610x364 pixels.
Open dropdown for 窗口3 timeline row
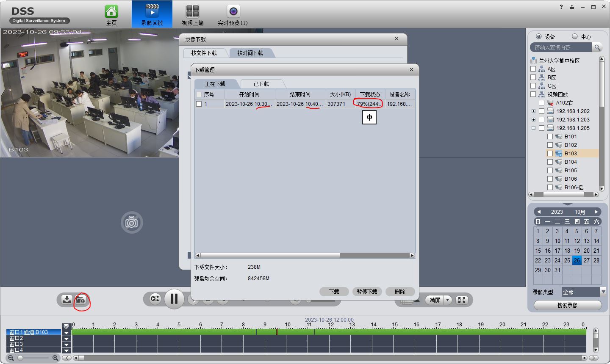[x=67, y=345]
